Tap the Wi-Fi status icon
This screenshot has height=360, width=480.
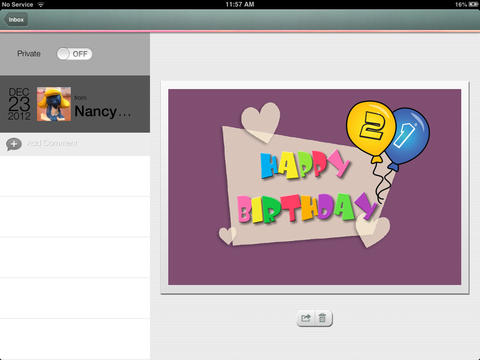coord(41,5)
